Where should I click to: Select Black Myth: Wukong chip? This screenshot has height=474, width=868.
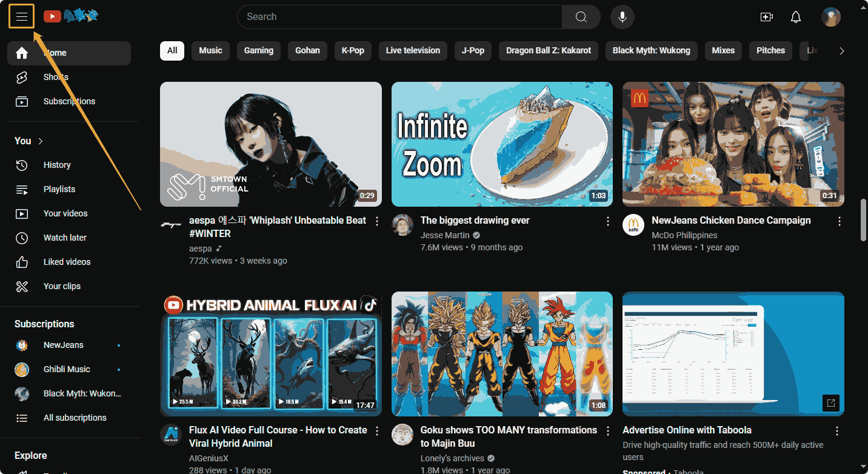tap(652, 51)
